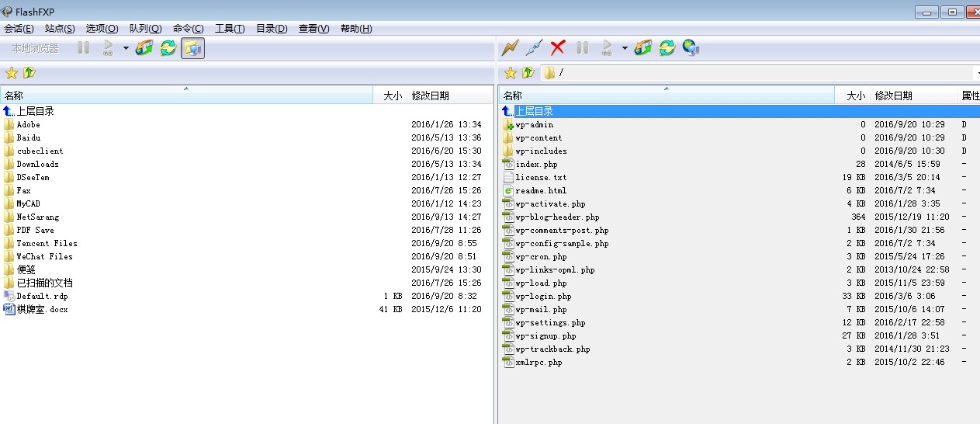Click the Disconnect plug icon

click(x=533, y=48)
